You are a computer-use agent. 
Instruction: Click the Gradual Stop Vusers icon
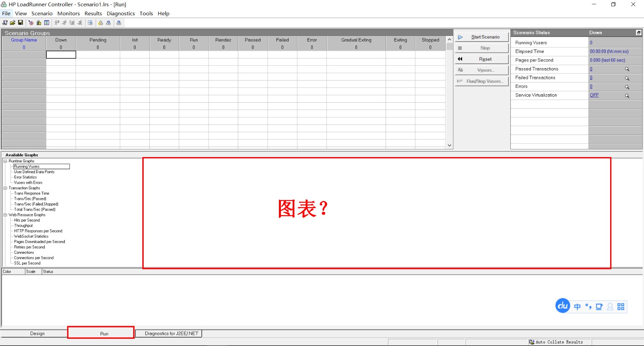[x=72, y=23]
